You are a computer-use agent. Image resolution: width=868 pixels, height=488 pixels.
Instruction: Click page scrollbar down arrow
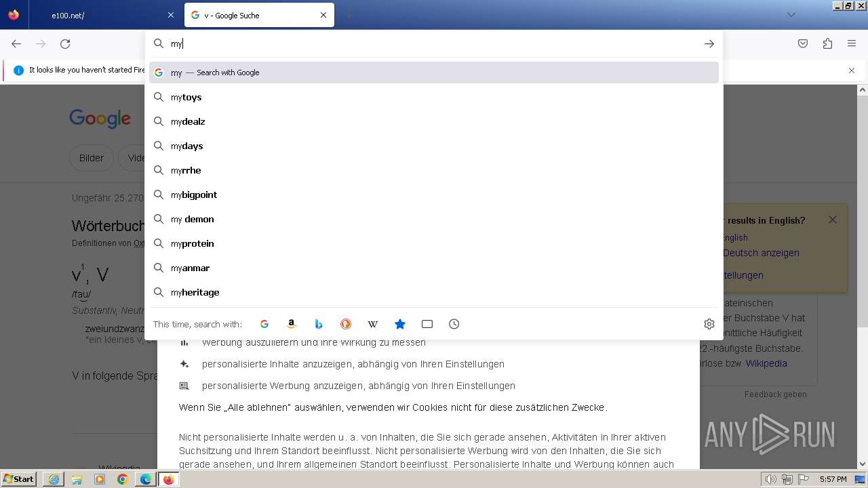coord(863,464)
